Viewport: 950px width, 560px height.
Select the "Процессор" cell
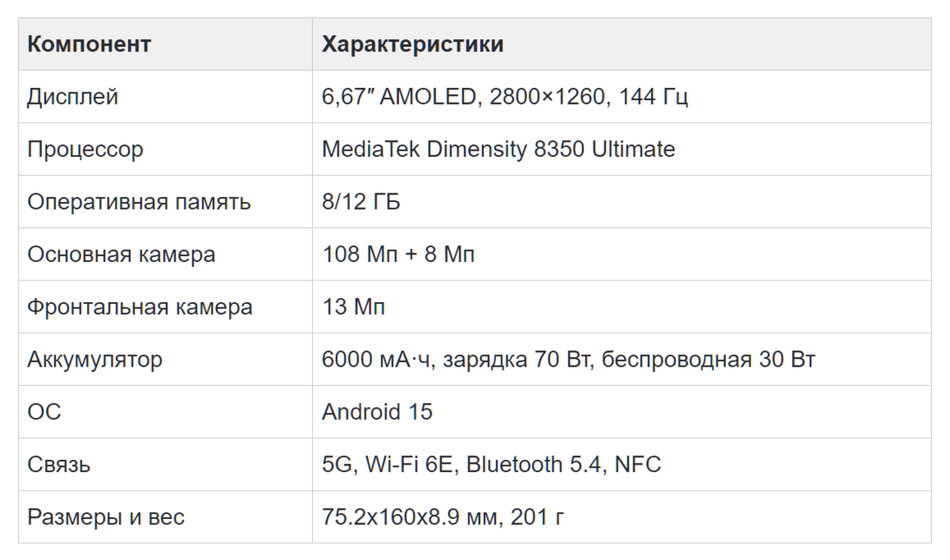coord(85,149)
